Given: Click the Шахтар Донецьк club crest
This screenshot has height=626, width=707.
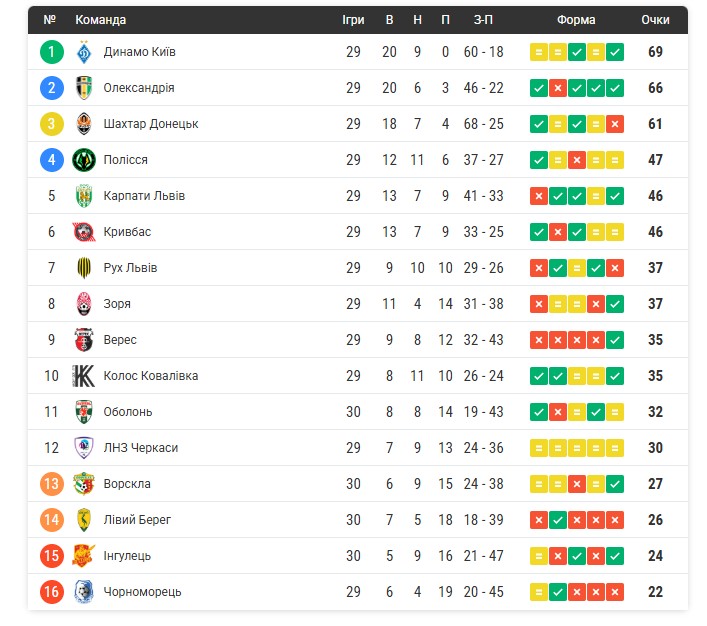Looking at the screenshot, I should coord(84,124).
